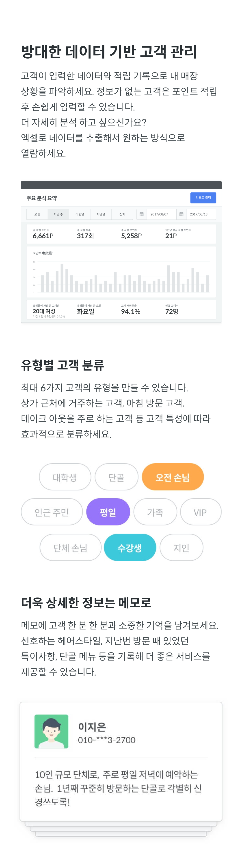Screen dimensions: 242x868
Task: Click the 2017/08/13 end date field
Action: pyautogui.click(x=201, y=214)
